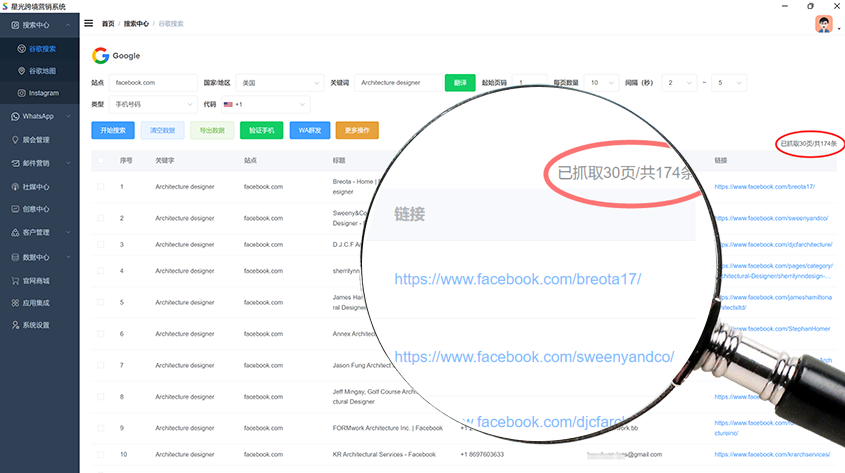Expand the 数据中心 menu chevron
Viewport: 845px width, 473px height.
(x=68, y=257)
